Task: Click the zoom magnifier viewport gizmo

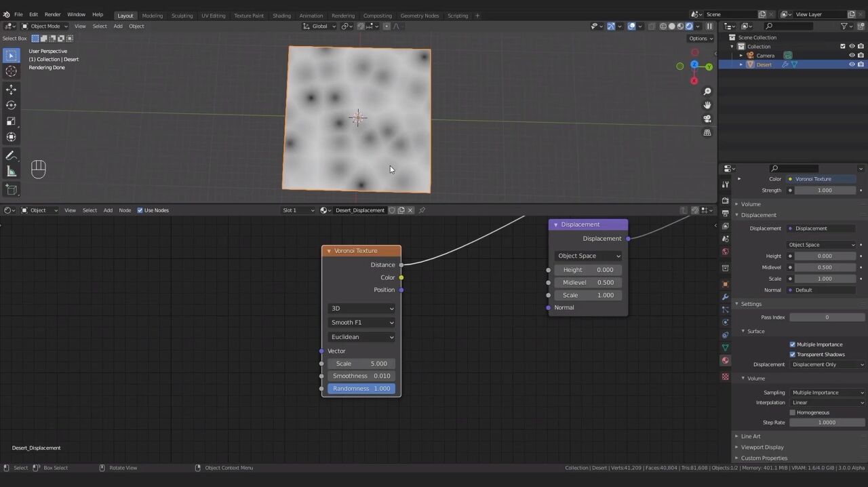Action: (707, 92)
